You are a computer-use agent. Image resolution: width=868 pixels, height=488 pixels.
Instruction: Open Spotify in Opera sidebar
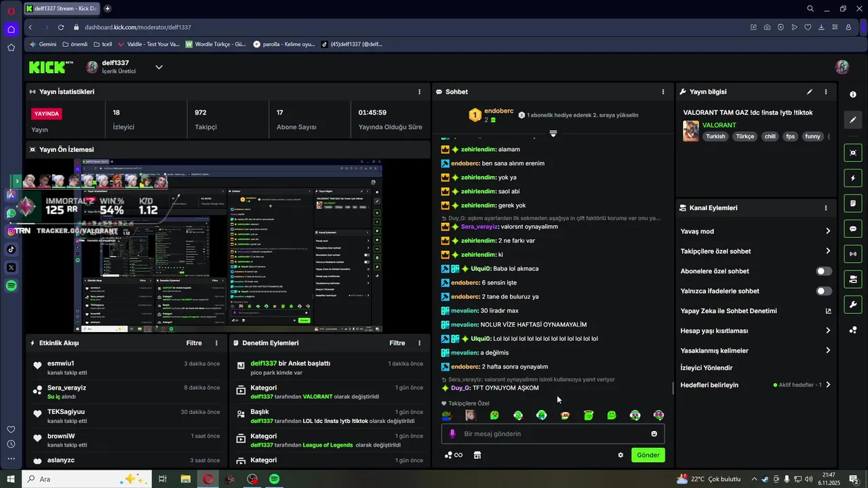click(x=11, y=286)
